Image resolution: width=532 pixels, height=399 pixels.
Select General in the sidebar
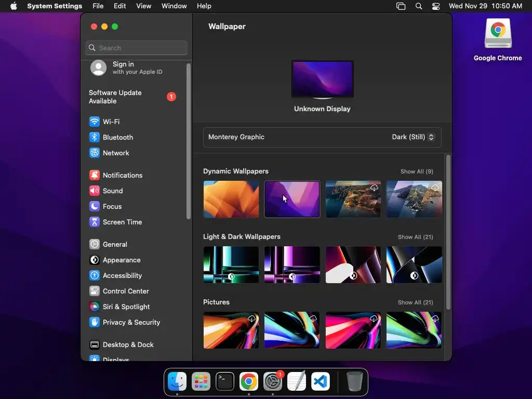108,244
